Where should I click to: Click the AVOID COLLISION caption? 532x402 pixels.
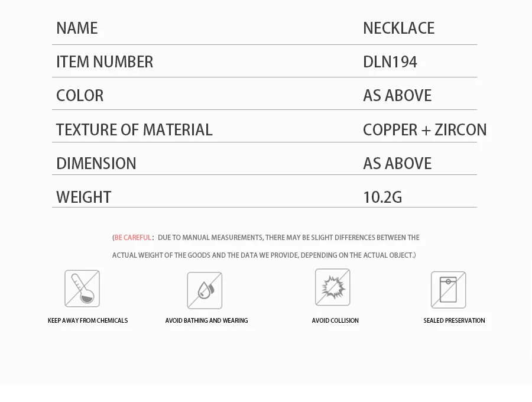[x=335, y=320]
